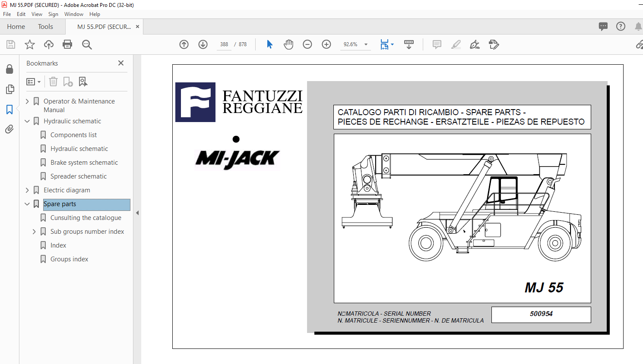Expand the Electric diagram bookmark

click(x=27, y=190)
